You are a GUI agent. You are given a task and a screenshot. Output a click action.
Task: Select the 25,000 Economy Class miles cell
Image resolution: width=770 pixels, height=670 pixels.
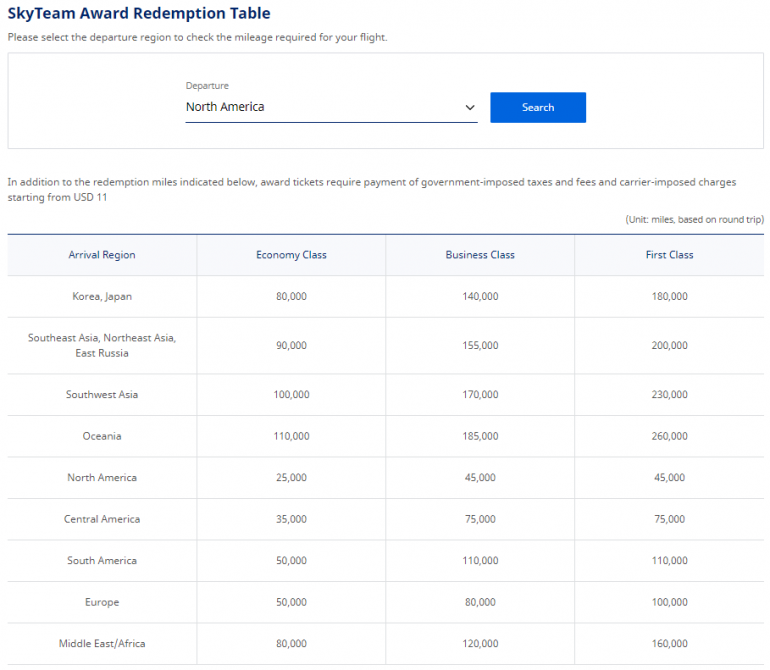[x=291, y=478]
